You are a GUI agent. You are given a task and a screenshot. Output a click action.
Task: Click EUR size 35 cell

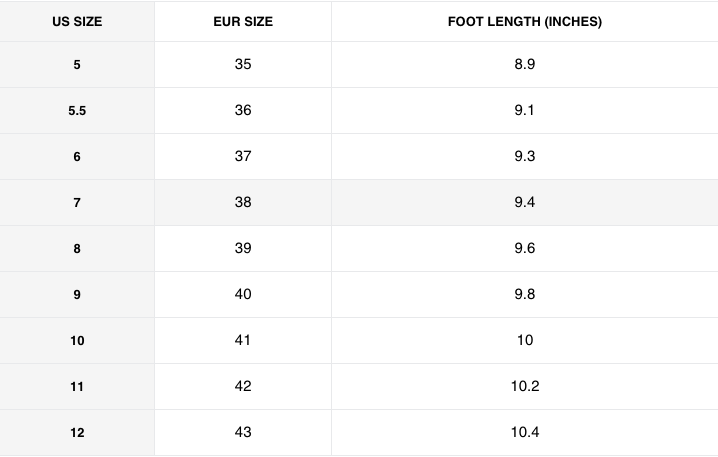(243, 65)
